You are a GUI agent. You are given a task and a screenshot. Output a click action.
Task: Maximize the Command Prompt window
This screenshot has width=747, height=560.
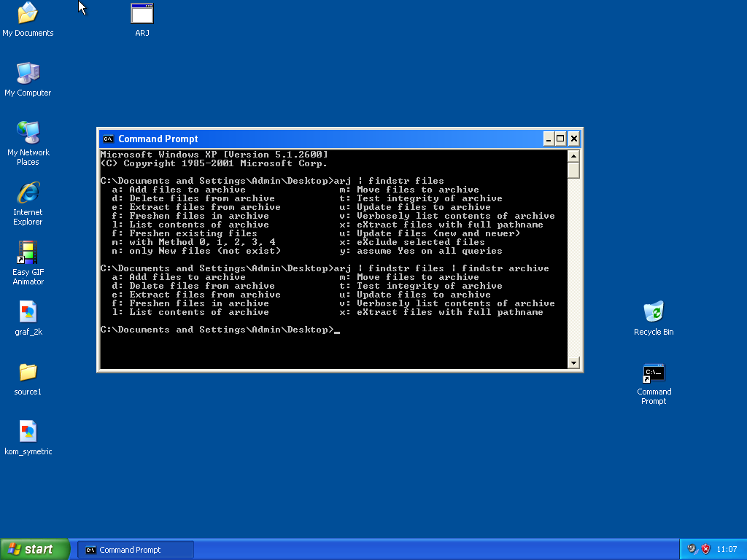pos(561,139)
